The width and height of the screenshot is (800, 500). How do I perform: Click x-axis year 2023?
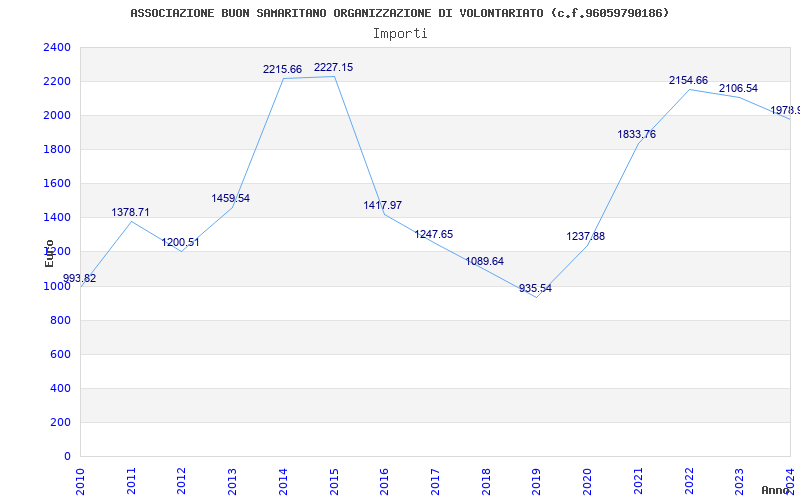click(740, 481)
